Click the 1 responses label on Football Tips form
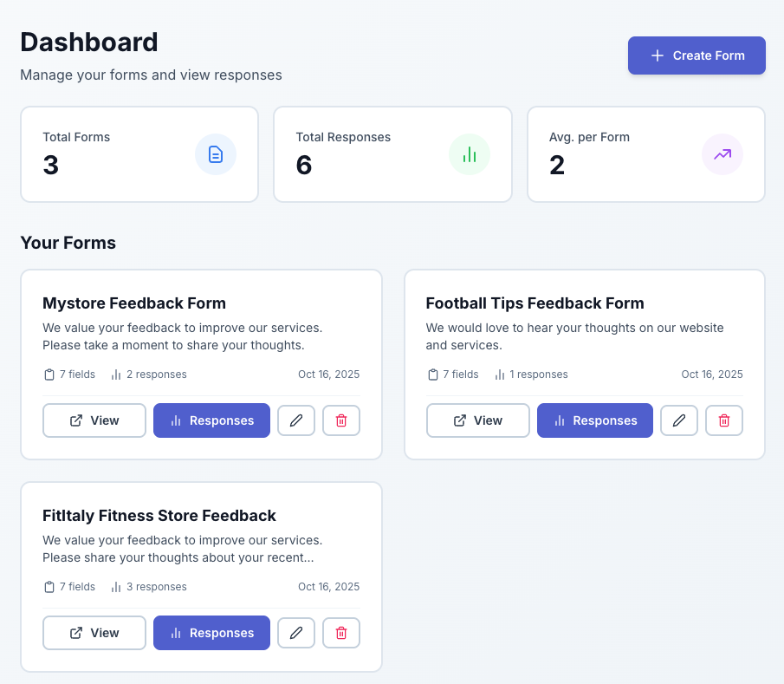784x684 pixels. pyautogui.click(x=539, y=374)
